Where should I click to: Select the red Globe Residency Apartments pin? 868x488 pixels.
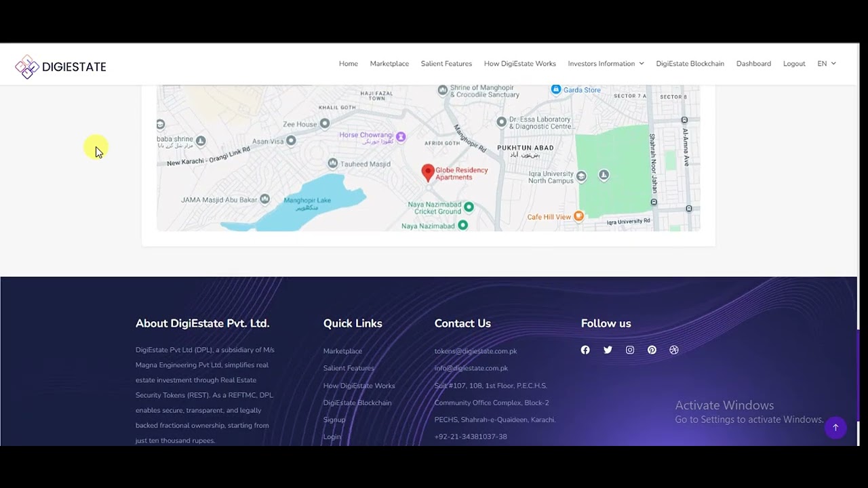(x=428, y=173)
